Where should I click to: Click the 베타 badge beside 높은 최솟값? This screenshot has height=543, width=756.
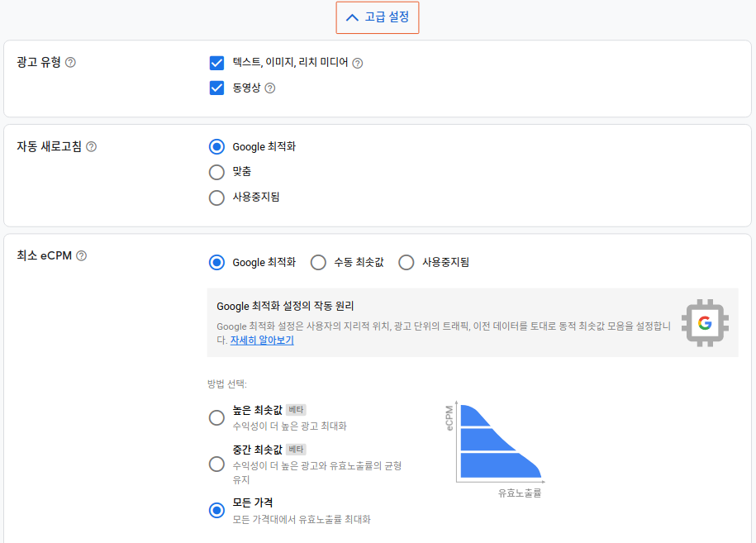(x=296, y=410)
